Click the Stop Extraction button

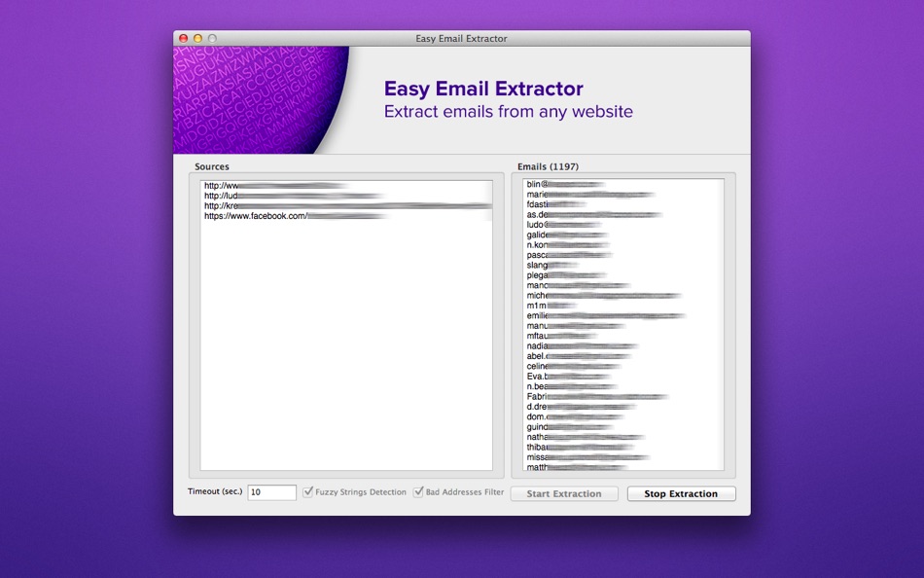[681, 493]
